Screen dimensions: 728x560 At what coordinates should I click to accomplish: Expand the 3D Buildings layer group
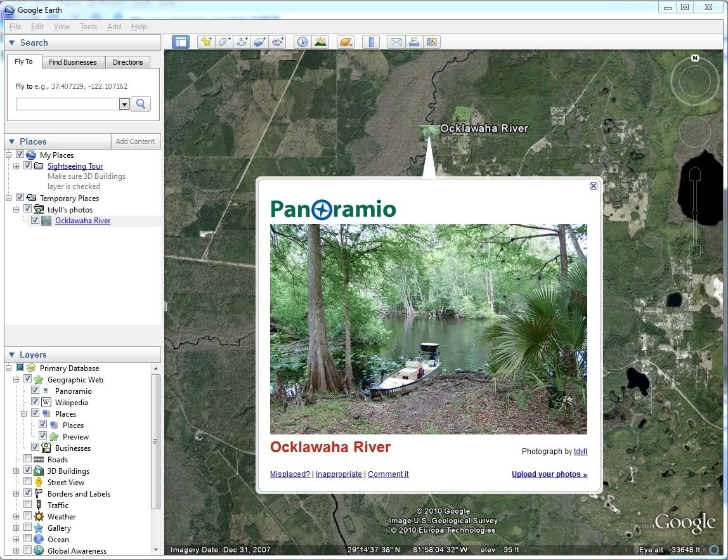tap(16, 471)
